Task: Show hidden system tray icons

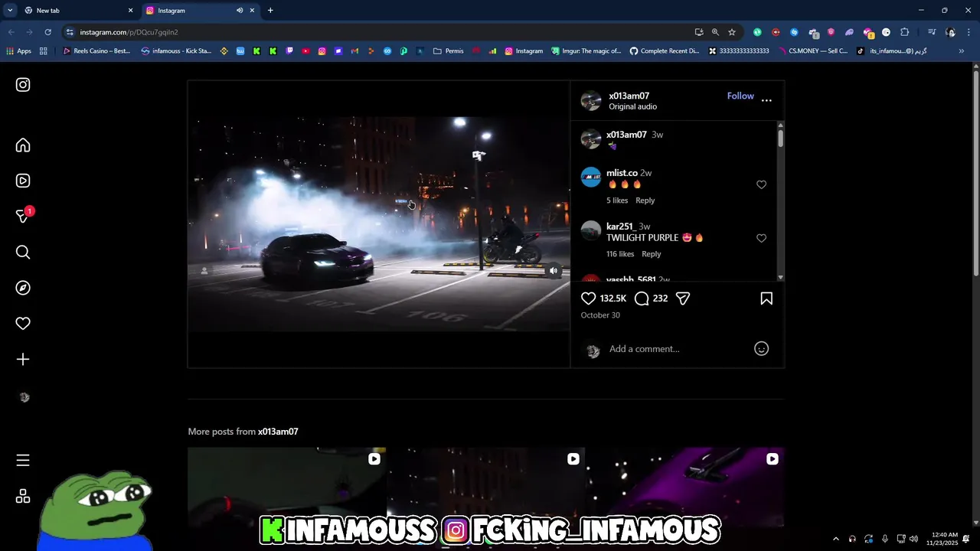Action: (835, 539)
